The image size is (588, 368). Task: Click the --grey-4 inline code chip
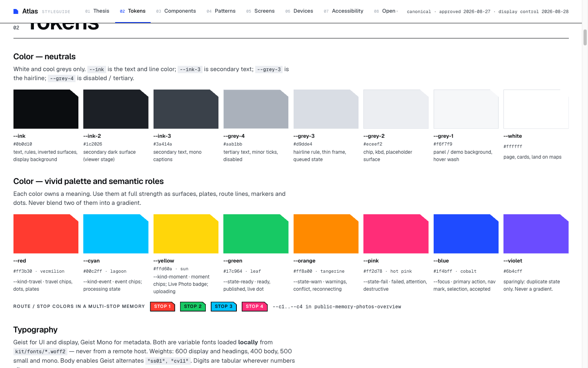62,79
